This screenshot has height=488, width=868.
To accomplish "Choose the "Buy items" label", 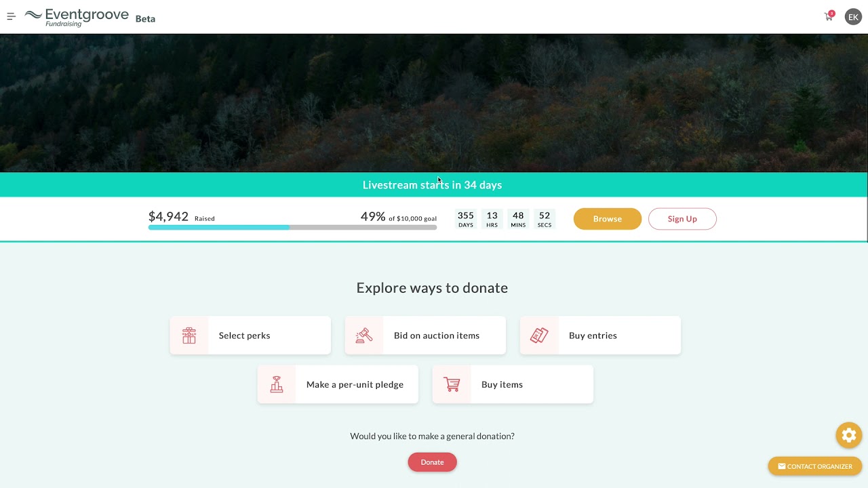I will pyautogui.click(x=502, y=384).
